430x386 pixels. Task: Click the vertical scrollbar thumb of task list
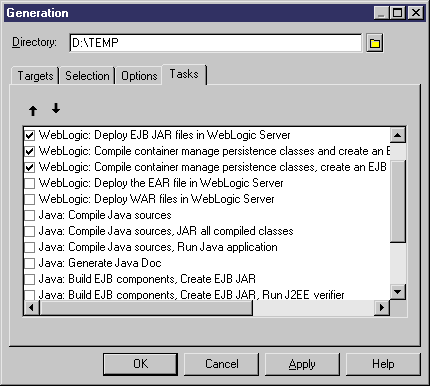(397, 201)
